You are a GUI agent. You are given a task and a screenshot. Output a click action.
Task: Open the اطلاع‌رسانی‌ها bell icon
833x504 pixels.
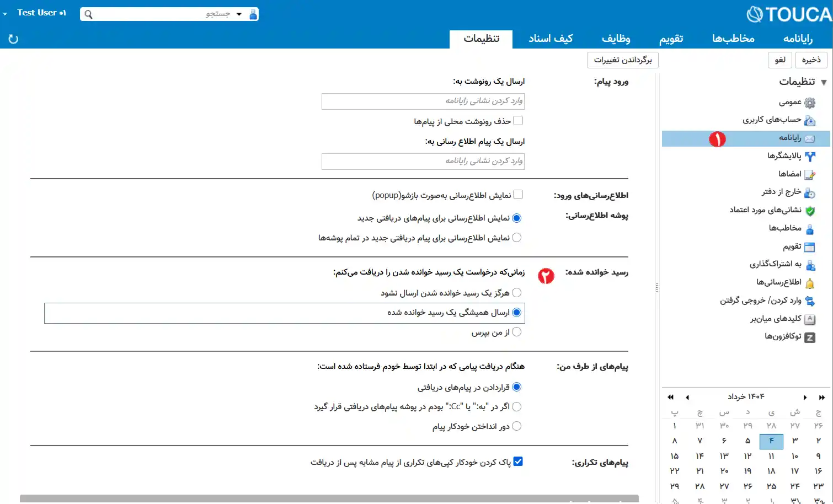click(810, 283)
